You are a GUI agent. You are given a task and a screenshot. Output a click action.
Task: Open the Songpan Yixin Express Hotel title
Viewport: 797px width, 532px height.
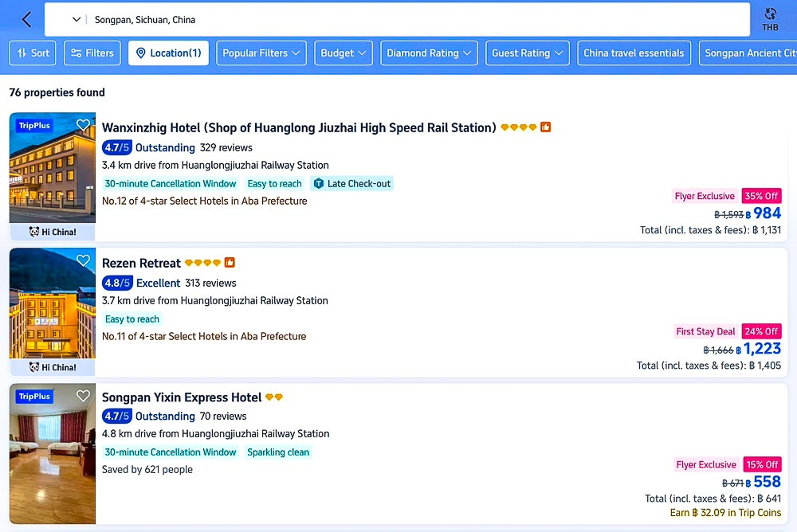click(182, 397)
